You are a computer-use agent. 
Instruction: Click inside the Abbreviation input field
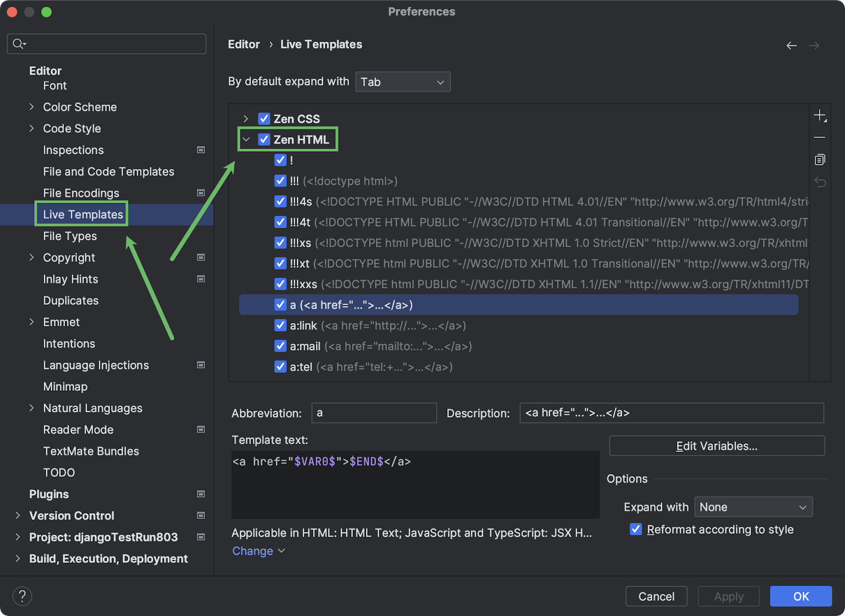point(374,413)
